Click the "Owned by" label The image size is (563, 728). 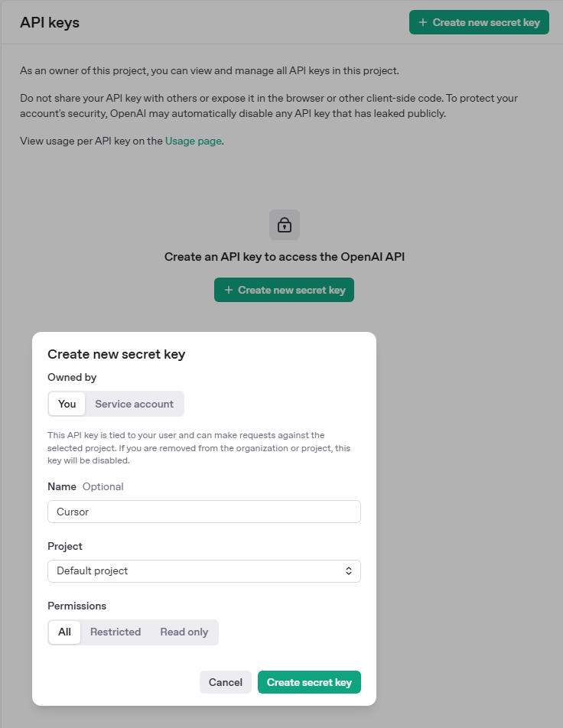(72, 377)
